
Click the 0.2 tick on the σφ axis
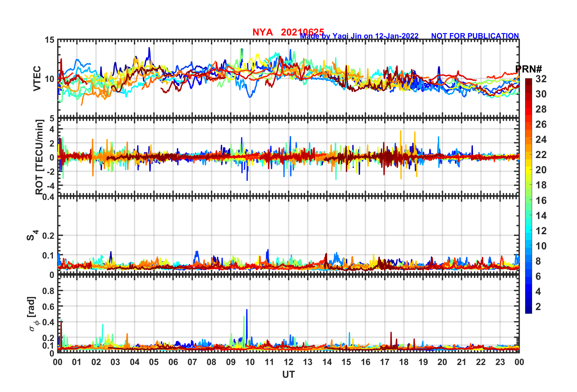(x=49, y=338)
